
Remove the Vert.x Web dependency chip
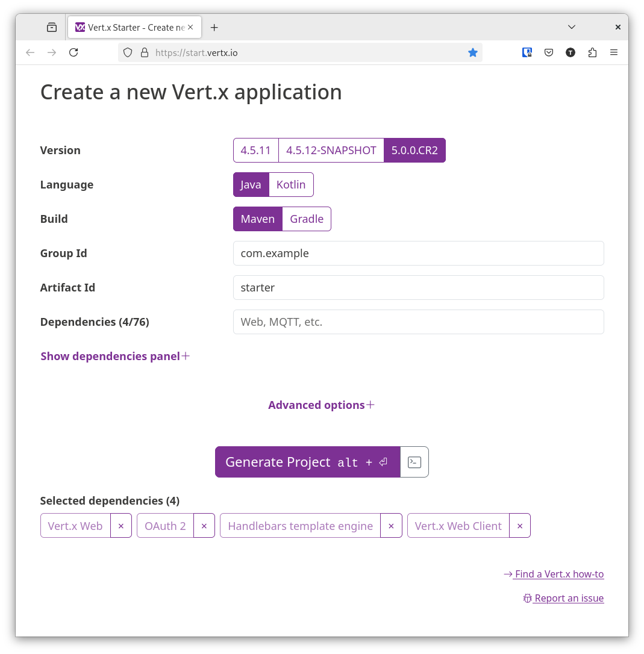(121, 526)
